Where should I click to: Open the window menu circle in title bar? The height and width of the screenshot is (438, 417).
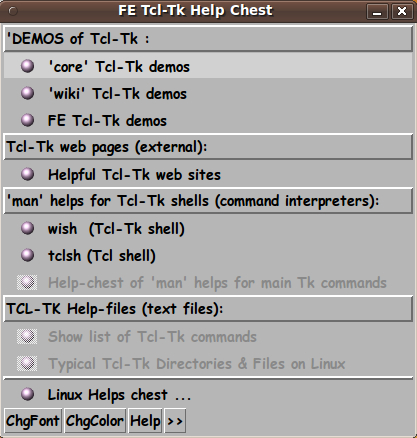pos(13,11)
